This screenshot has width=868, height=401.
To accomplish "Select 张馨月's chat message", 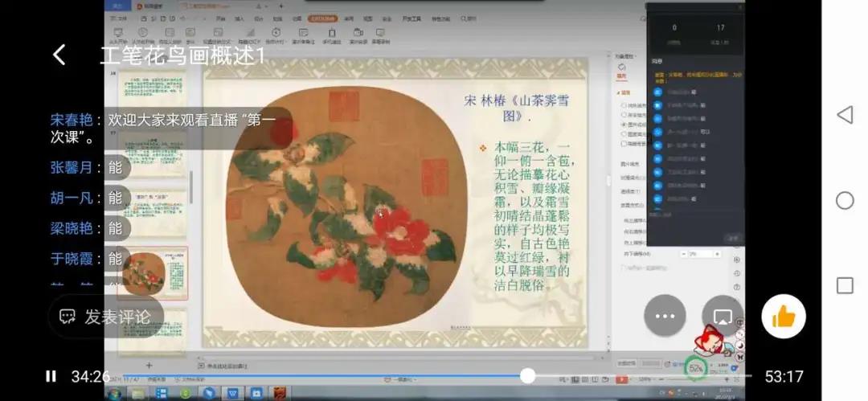I will pos(90,167).
